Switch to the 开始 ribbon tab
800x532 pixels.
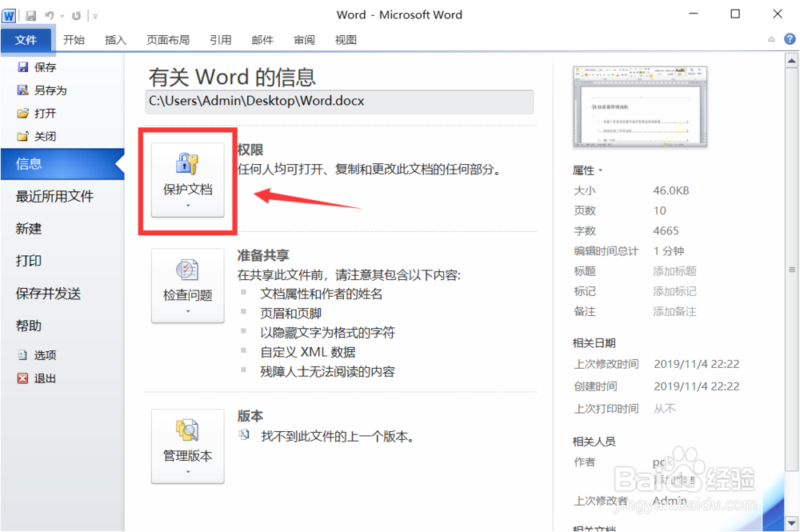[74, 38]
